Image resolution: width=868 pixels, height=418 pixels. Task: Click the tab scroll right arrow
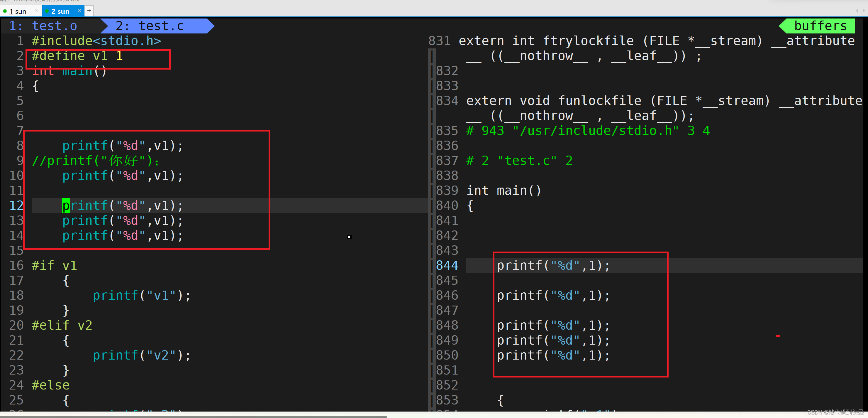[864, 11]
